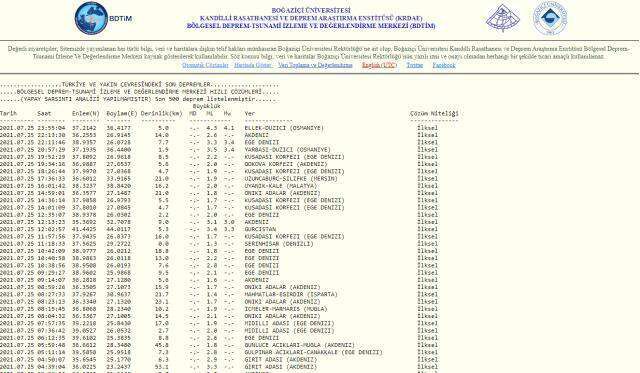640x373 pixels.
Task: Open the Facebook link
Action: click(x=444, y=65)
